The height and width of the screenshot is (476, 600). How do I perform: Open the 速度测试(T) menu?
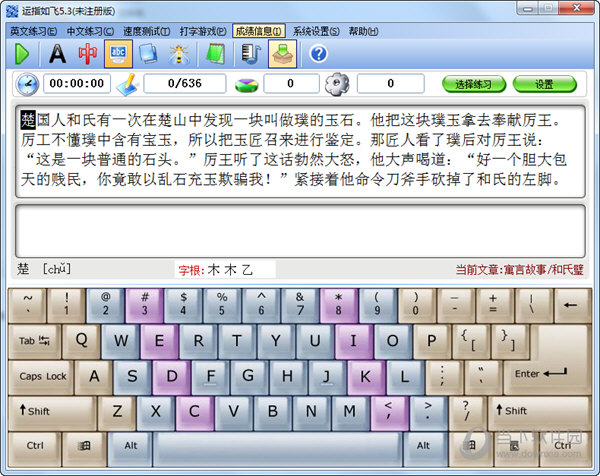(x=147, y=31)
